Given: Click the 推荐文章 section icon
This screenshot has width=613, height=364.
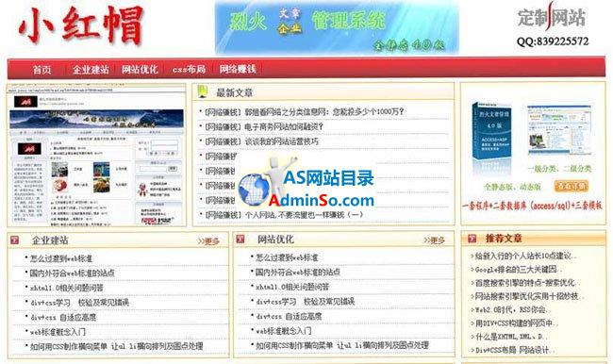Looking at the screenshot, I should [x=472, y=238].
